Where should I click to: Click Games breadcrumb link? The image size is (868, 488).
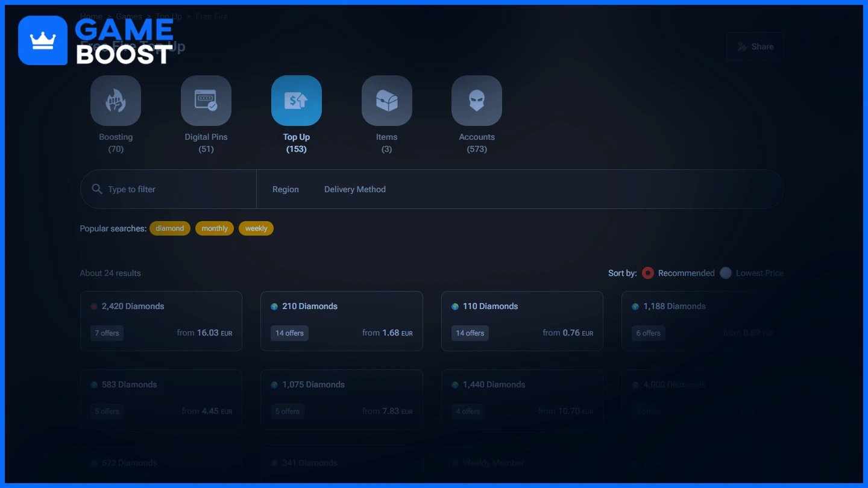[x=129, y=16]
